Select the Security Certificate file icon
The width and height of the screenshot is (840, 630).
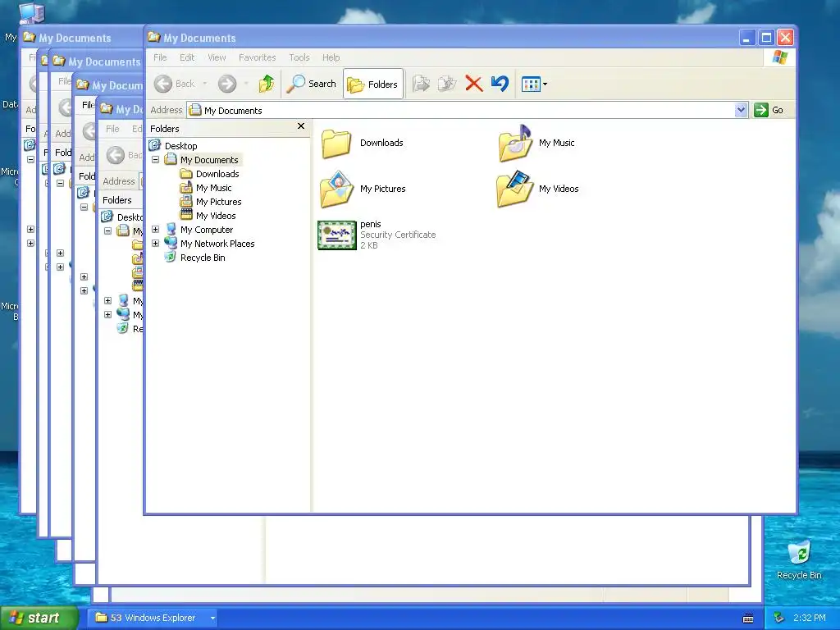[x=337, y=235]
